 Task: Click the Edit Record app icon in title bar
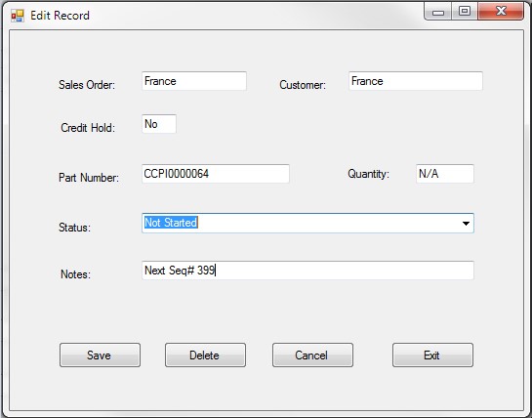(x=18, y=16)
